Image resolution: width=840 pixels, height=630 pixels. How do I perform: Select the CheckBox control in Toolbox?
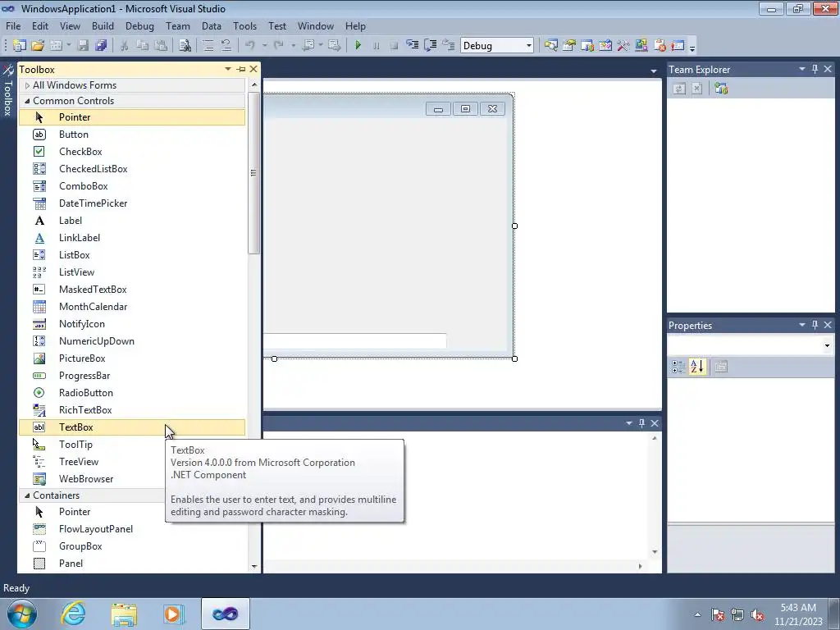pyautogui.click(x=132, y=152)
